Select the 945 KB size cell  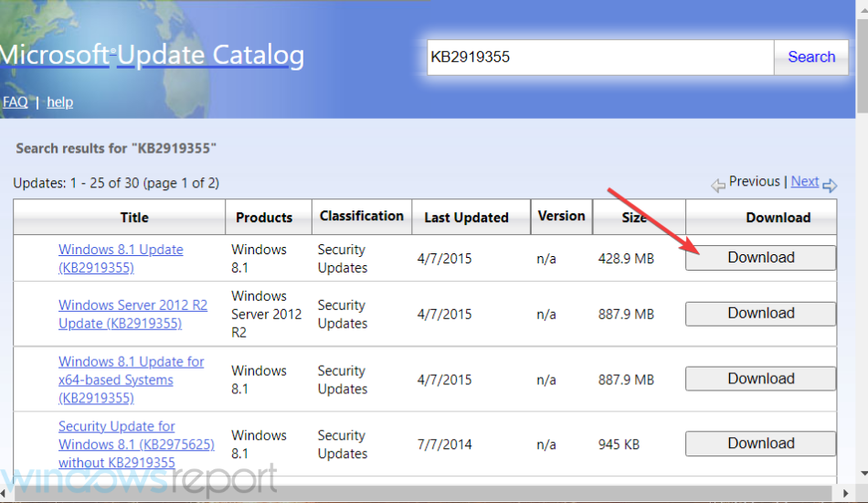coord(619,444)
